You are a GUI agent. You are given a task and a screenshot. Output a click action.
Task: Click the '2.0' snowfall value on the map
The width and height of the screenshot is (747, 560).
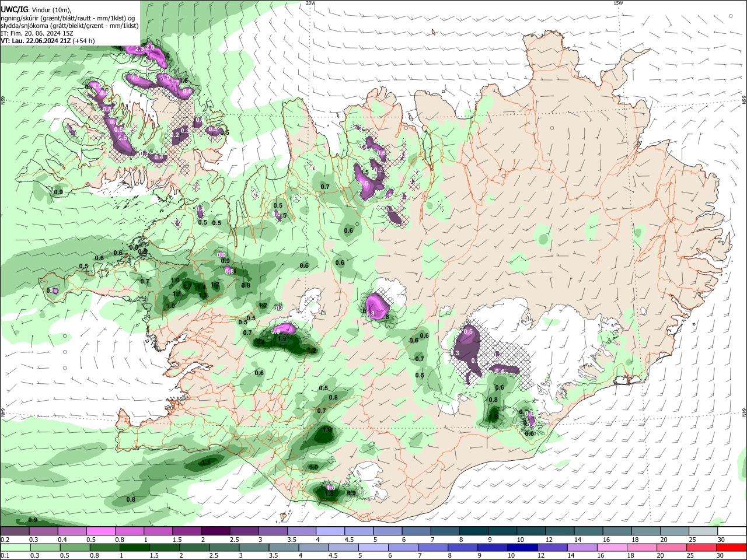pos(150,47)
